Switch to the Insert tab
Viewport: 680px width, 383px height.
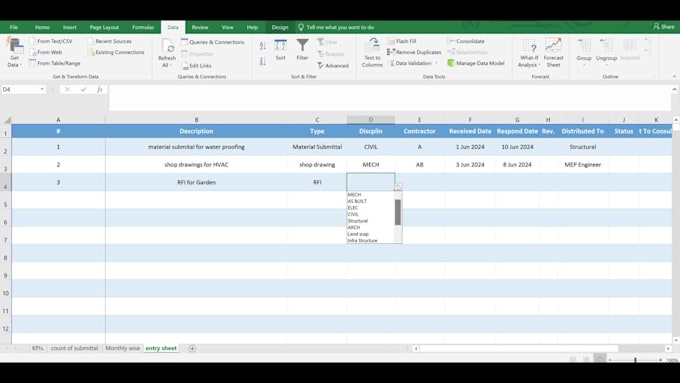click(69, 27)
